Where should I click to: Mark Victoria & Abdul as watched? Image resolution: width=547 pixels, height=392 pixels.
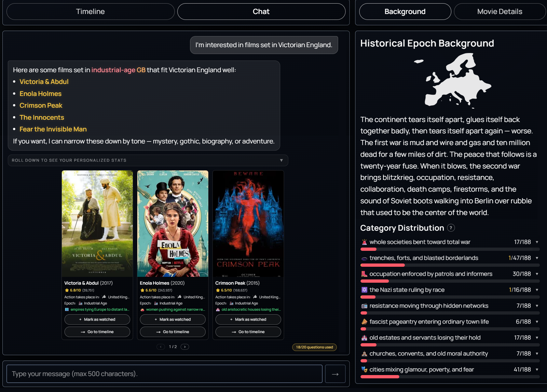point(97,319)
